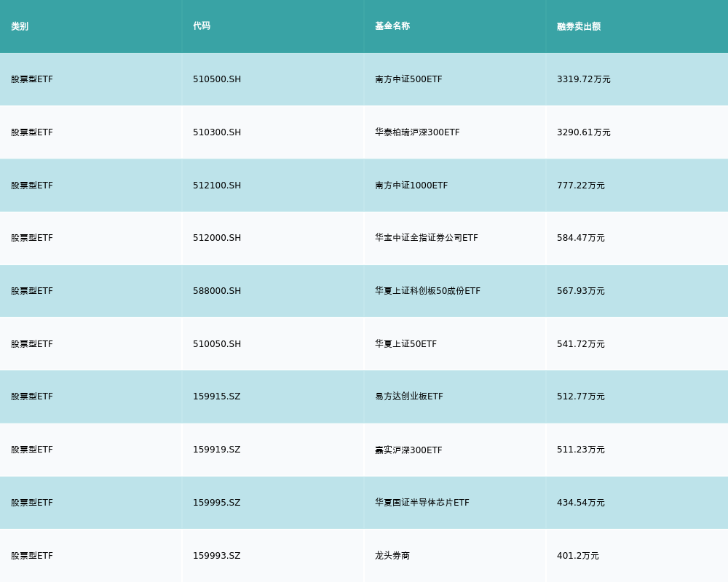
Task: Select fund name 南方中证500ETF
Action: [408, 79]
